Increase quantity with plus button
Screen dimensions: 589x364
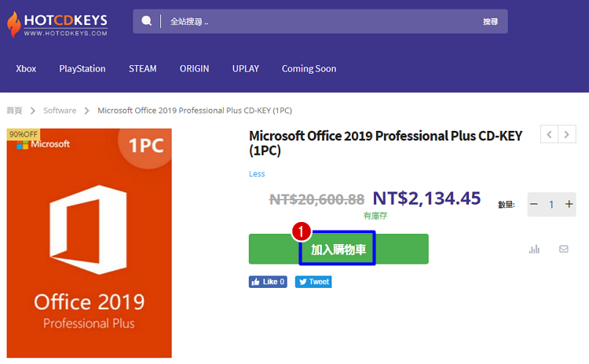(x=569, y=204)
